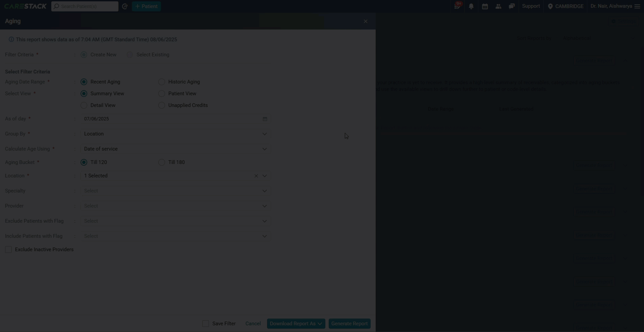This screenshot has width=644, height=332.
Task: Open the Specialty dropdown
Action: coord(176,191)
